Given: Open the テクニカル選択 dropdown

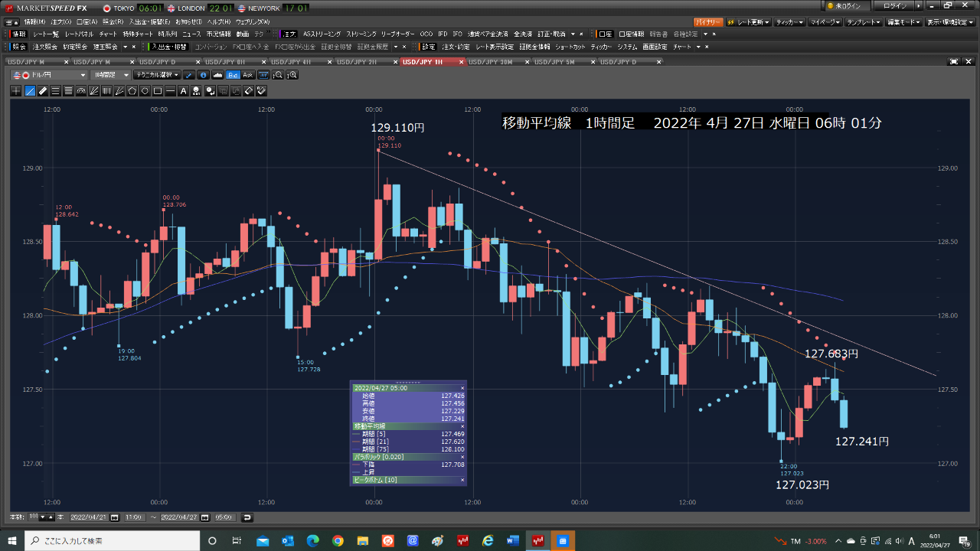Looking at the screenshot, I should pyautogui.click(x=156, y=75).
